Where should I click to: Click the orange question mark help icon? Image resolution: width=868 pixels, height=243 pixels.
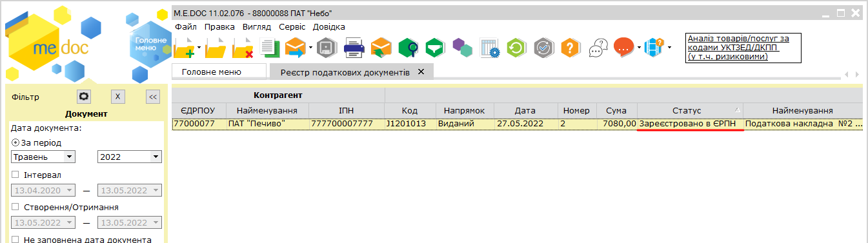click(x=570, y=48)
